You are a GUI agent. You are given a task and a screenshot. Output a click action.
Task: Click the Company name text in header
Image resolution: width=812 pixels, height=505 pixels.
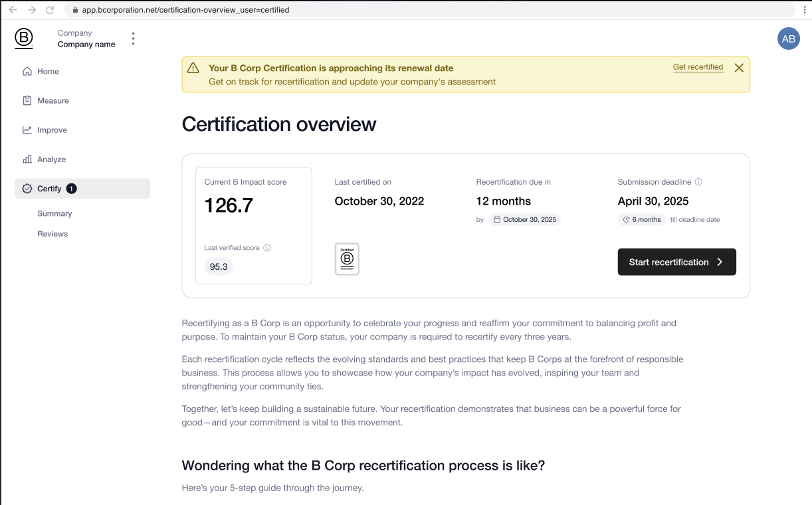click(86, 45)
